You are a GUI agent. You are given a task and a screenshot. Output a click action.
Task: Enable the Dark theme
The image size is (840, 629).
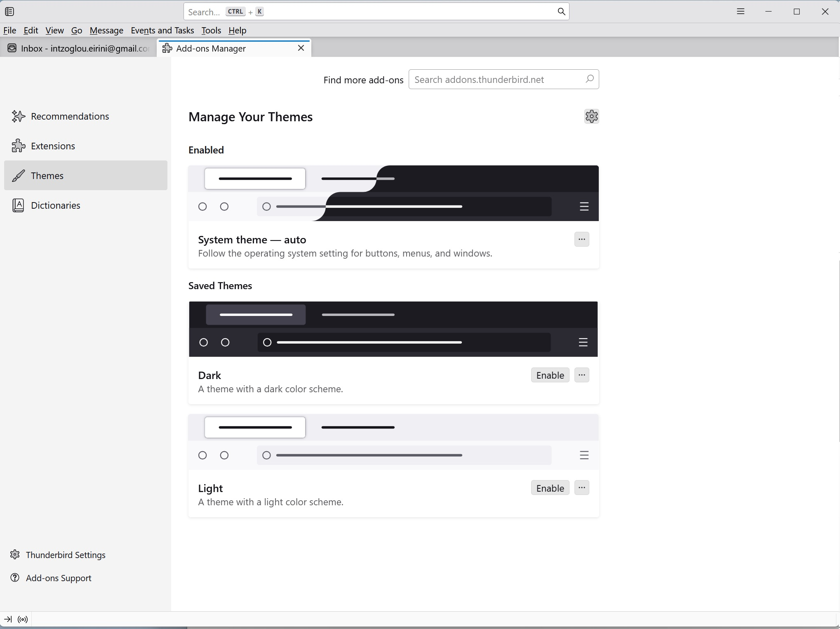tap(550, 375)
